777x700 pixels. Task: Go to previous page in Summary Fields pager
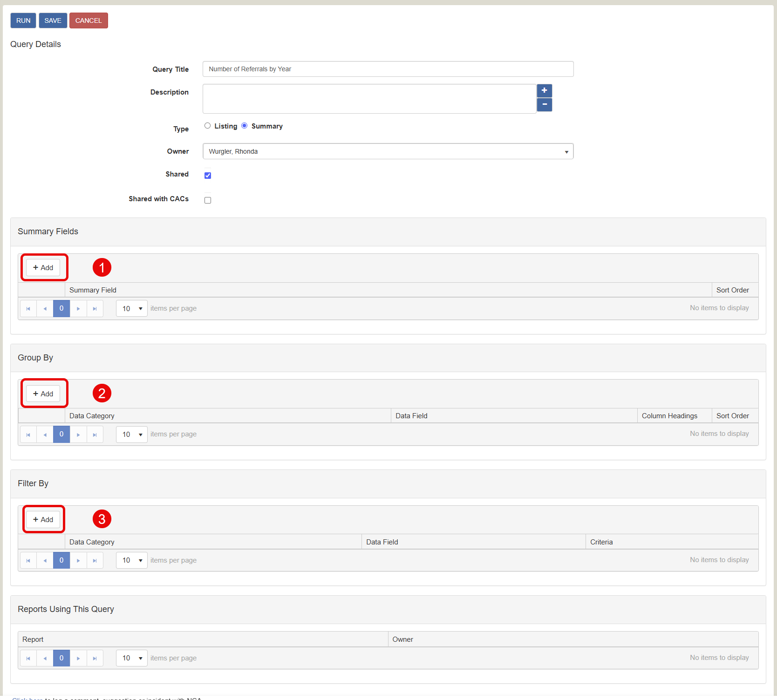[45, 308]
